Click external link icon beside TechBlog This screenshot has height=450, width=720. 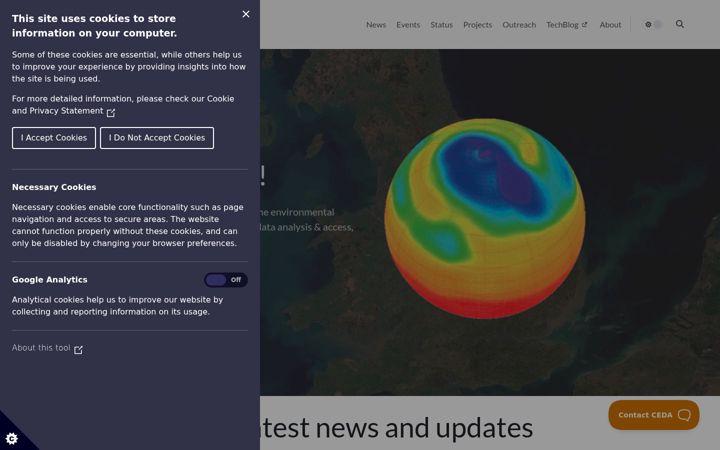click(x=584, y=25)
